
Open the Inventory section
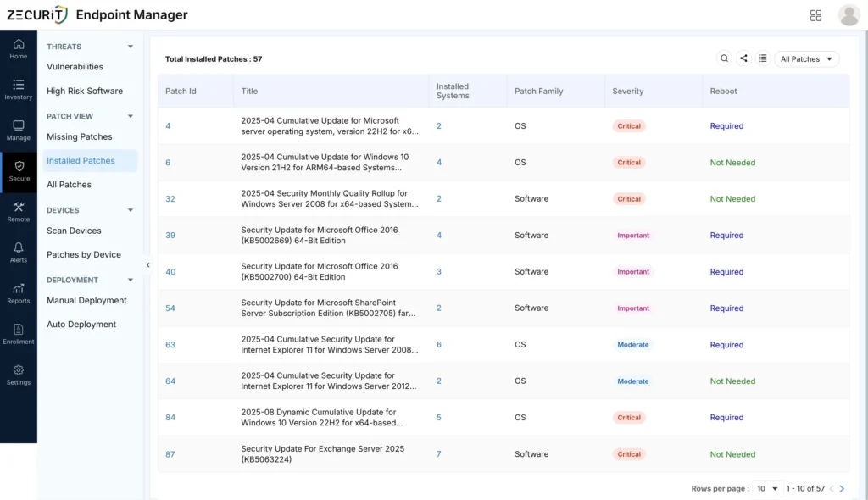coord(19,90)
